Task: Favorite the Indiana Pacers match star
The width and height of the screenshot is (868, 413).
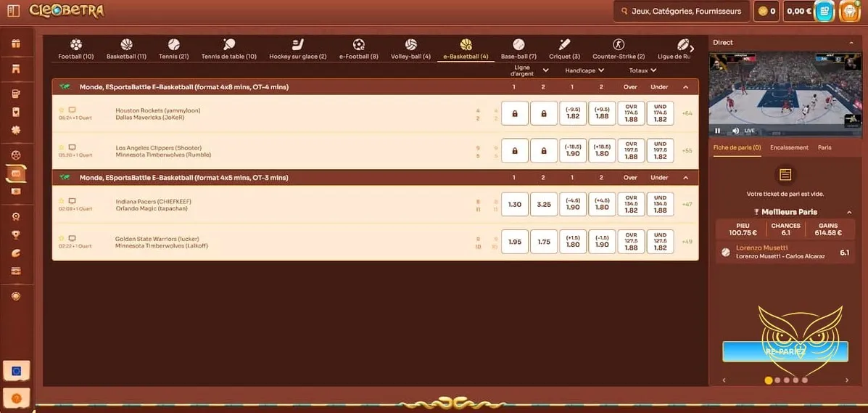Action: click(62, 201)
